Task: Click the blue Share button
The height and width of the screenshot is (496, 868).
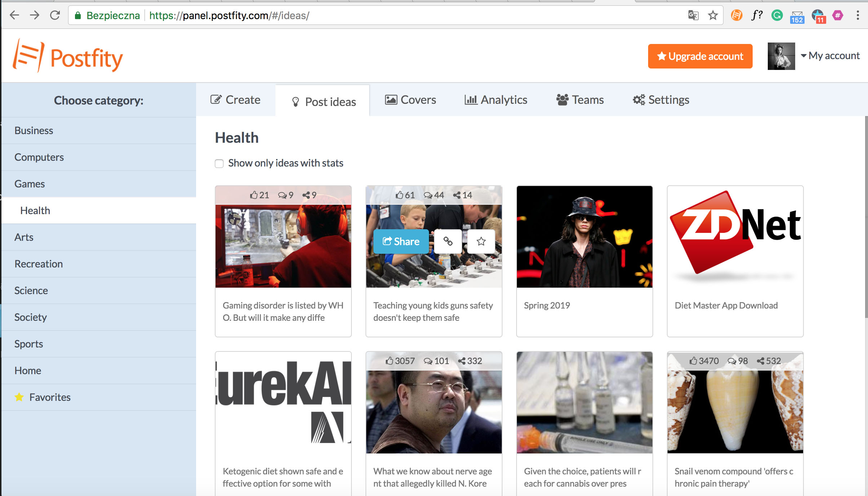Action: coord(401,241)
